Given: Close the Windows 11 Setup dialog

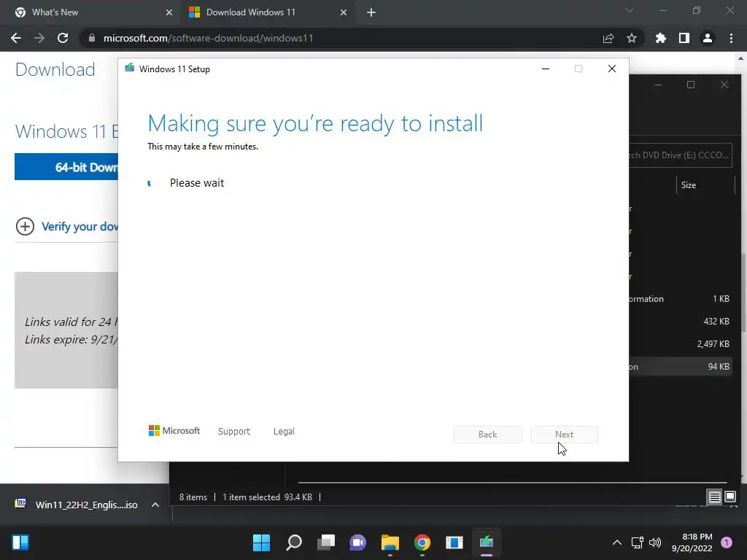Looking at the screenshot, I should click(x=612, y=69).
